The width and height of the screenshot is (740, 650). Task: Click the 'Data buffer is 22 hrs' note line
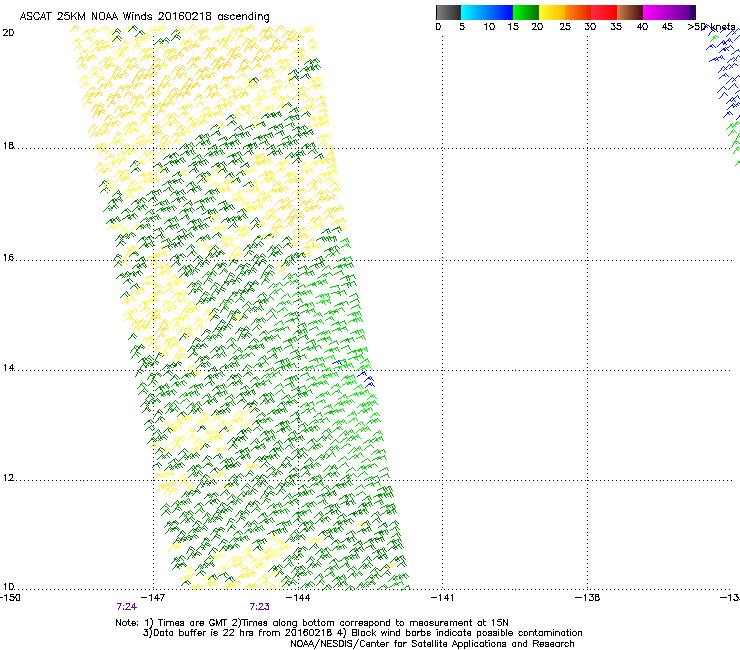click(362, 633)
